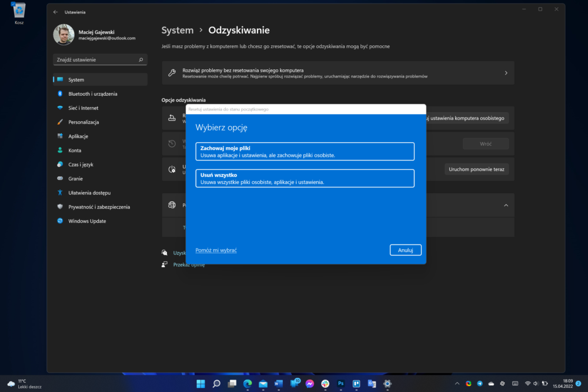Cancel the reset dialog with Anuluj
This screenshot has height=392, width=588.
click(405, 250)
